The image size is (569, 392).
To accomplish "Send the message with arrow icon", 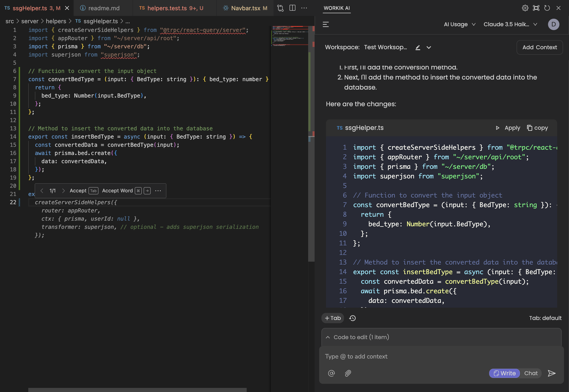I will click(x=552, y=373).
